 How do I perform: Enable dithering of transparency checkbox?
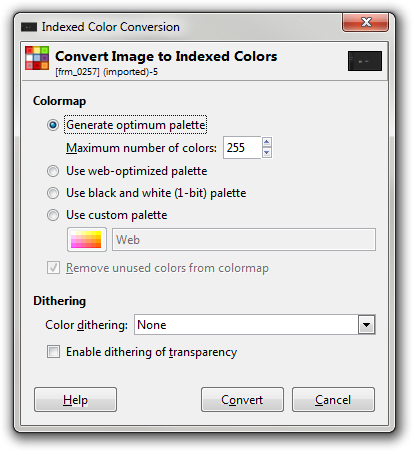pos(53,352)
